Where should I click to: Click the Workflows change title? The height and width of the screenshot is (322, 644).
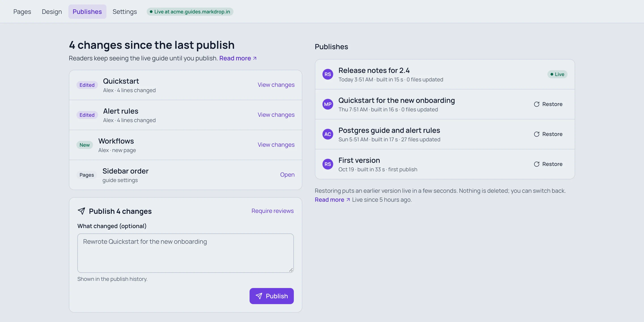point(116,141)
